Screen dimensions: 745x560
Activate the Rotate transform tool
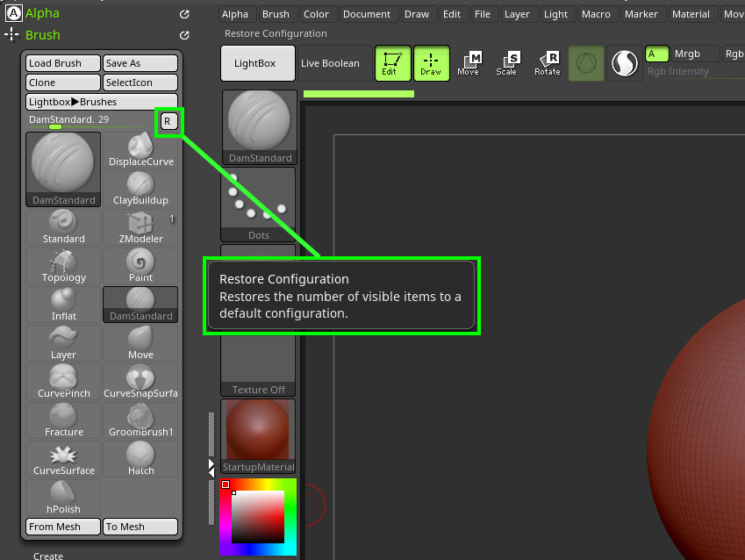point(548,63)
